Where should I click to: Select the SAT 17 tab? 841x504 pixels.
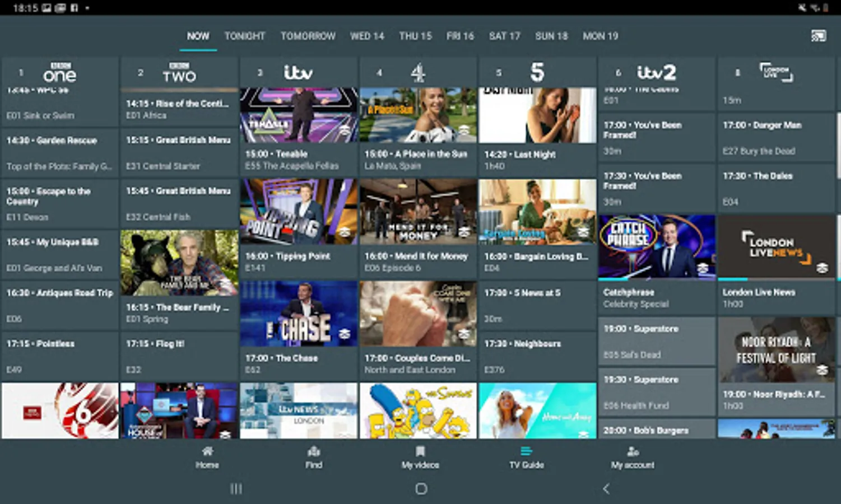(x=505, y=36)
